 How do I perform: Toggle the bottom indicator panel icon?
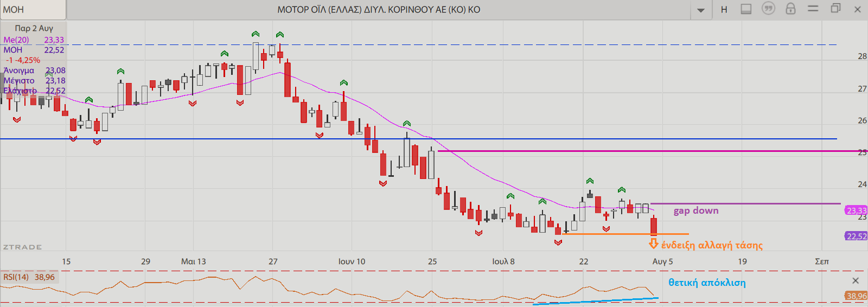[746, 9]
